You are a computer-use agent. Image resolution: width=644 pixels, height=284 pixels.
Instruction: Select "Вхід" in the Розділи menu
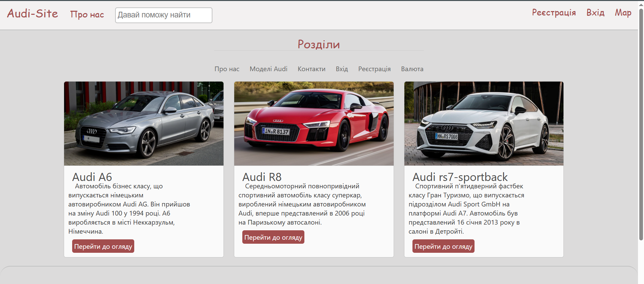[342, 69]
